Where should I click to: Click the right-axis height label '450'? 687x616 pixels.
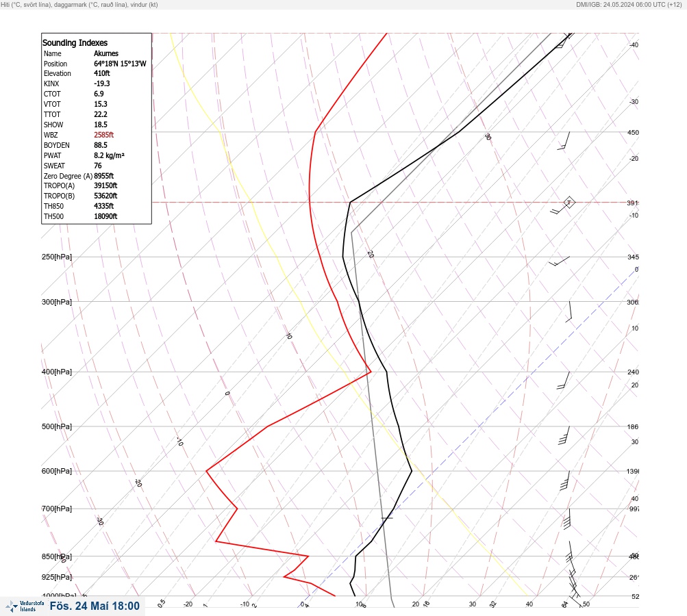click(x=633, y=132)
